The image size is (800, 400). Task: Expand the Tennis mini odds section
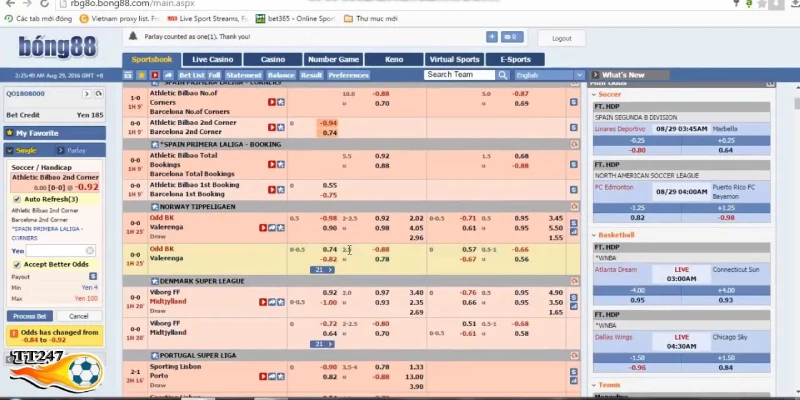pos(594,385)
